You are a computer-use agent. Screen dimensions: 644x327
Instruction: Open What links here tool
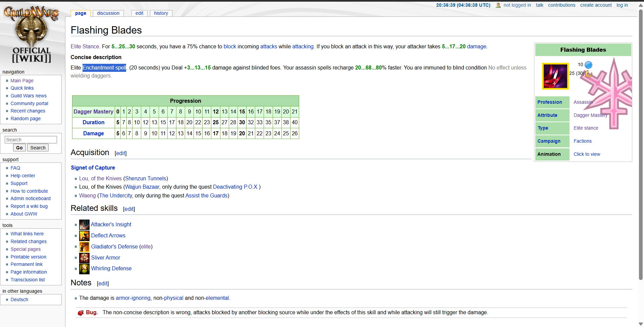[27, 234]
